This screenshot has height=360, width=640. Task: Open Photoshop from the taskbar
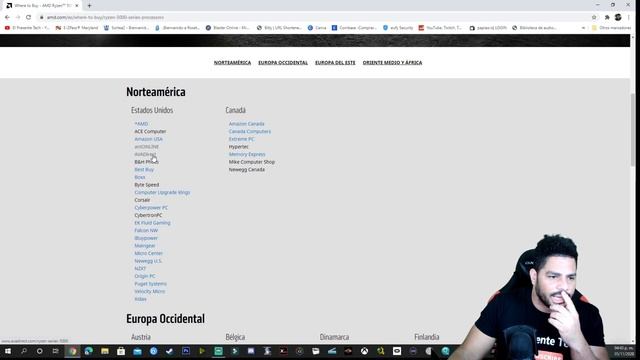(x=186, y=351)
